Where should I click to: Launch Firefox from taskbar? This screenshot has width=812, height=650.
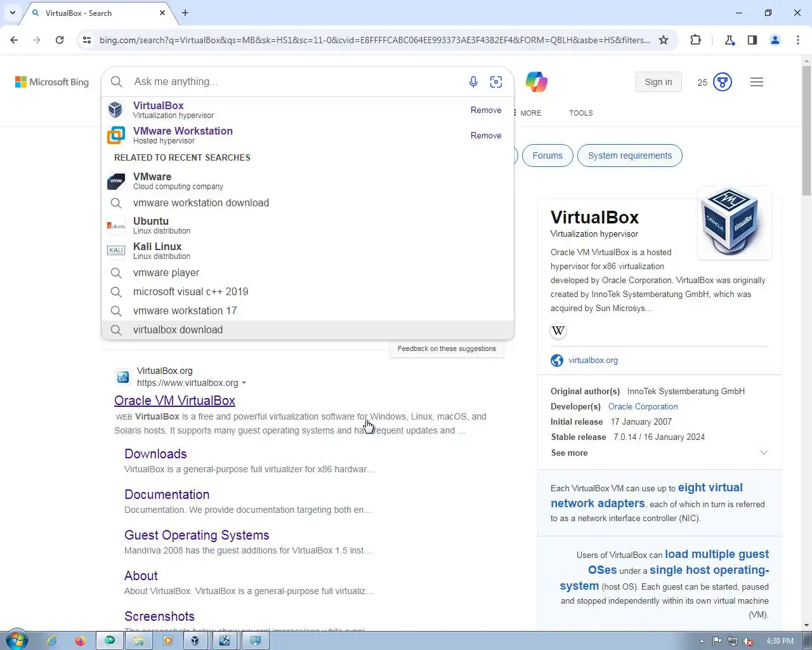pos(80,641)
